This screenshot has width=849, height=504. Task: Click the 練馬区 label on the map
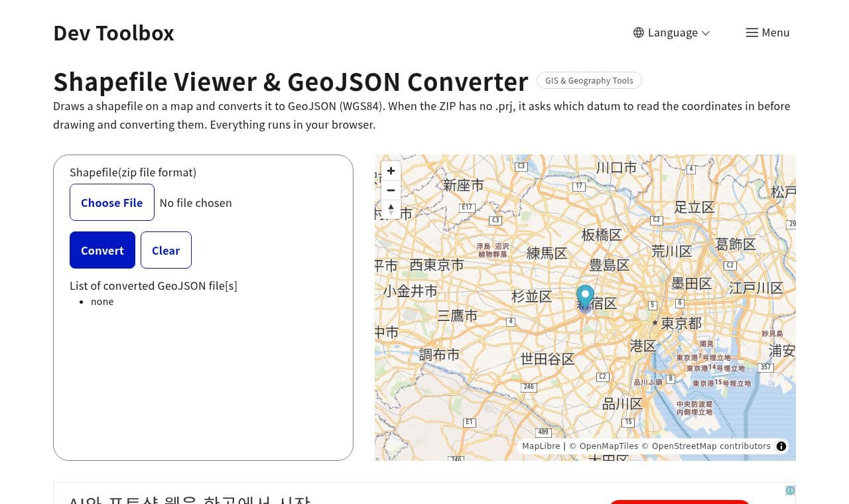[547, 253]
